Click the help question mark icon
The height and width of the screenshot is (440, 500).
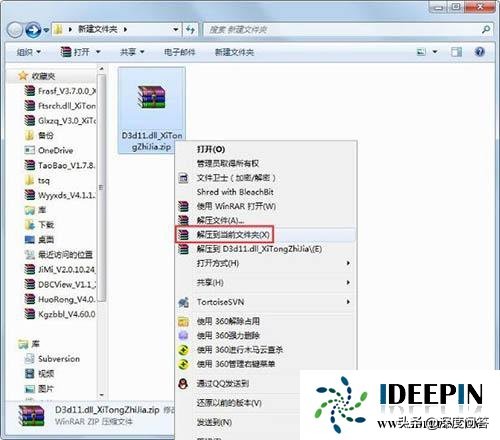[479, 52]
